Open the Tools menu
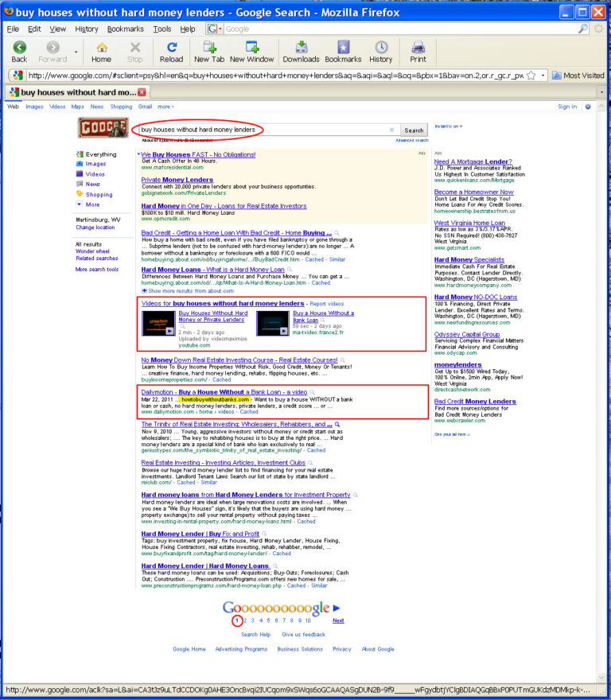The image size is (611, 700). tap(162, 29)
